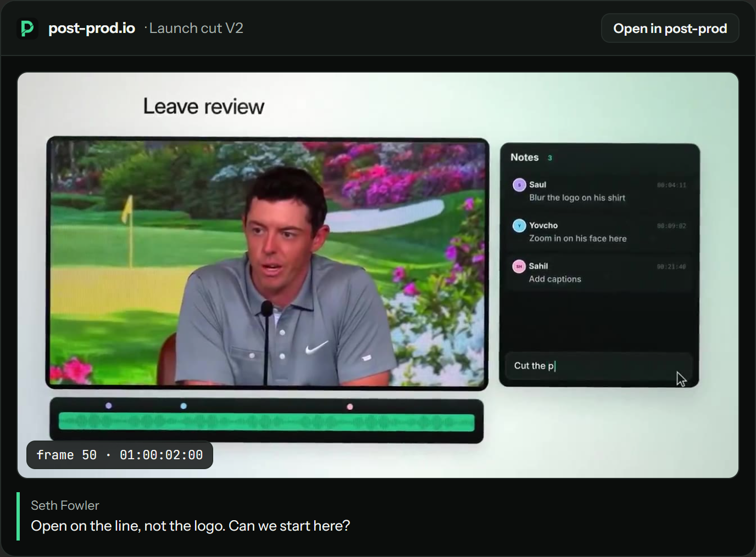Click the green audio waveform track
756x557 pixels.
pyautogui.click(x=266, y=422)
